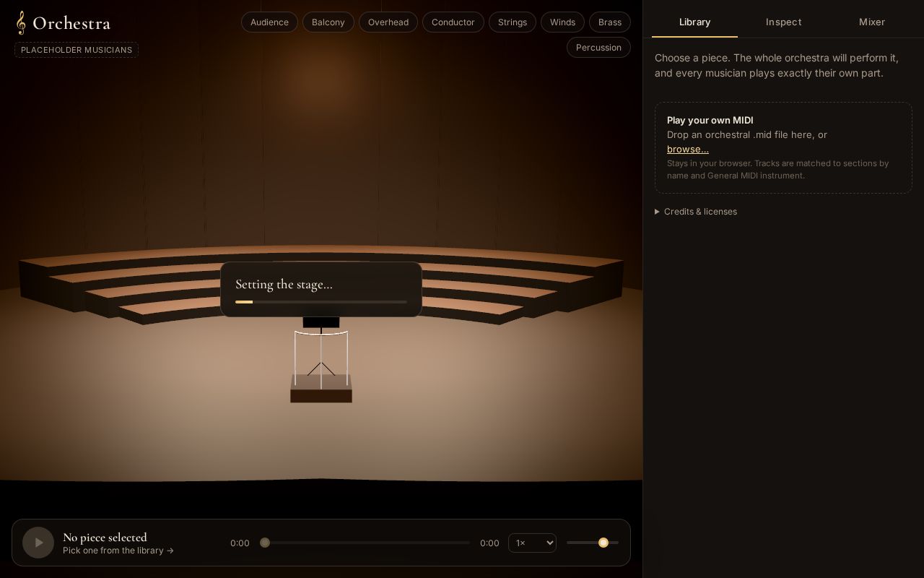Jump to the Conductor view
This screenshot has width=924, height=578.
453,22
